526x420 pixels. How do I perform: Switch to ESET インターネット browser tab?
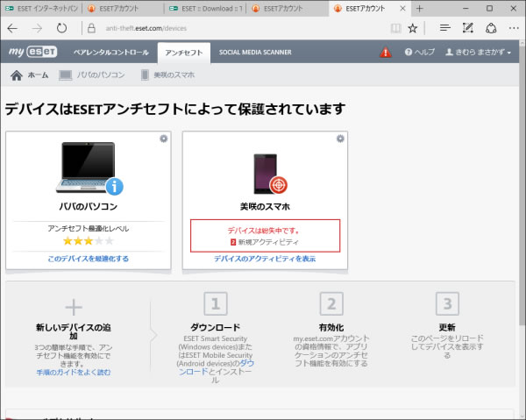coord(41,9)
